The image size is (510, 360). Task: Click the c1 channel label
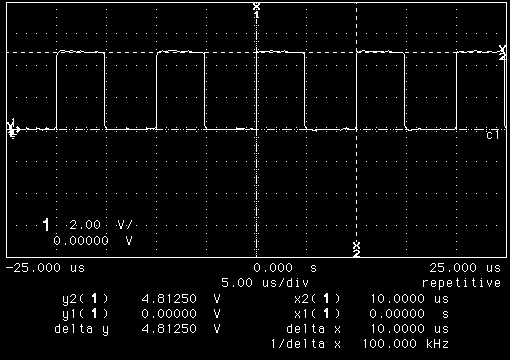pos(493,135)
